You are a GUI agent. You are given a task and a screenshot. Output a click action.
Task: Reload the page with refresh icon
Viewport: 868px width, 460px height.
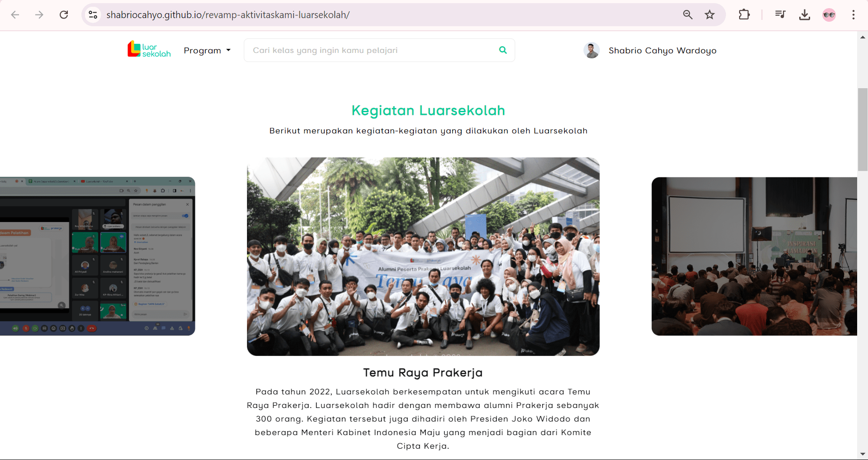coord(64,15)
